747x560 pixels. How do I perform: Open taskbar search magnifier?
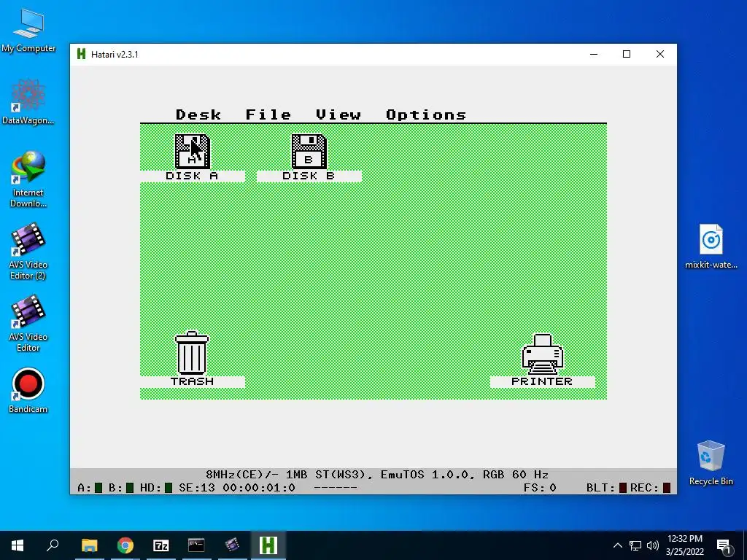pyautogui.click(x=53, y=545)
